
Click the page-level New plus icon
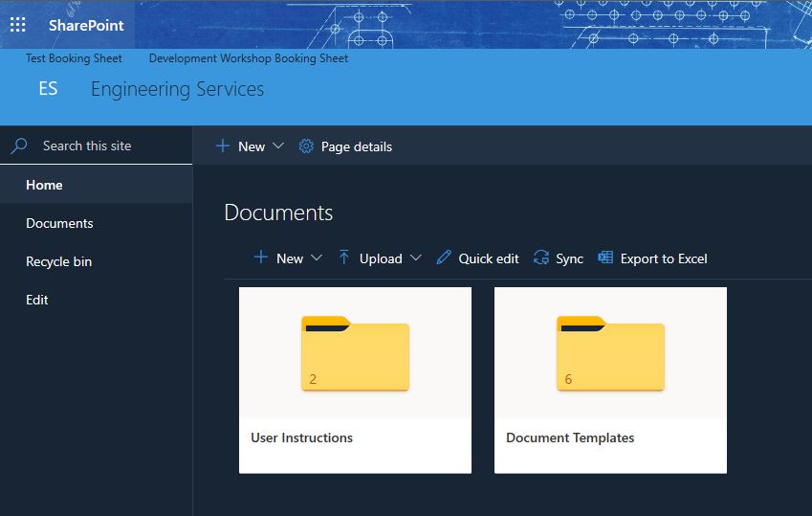(x=222, y=146)
